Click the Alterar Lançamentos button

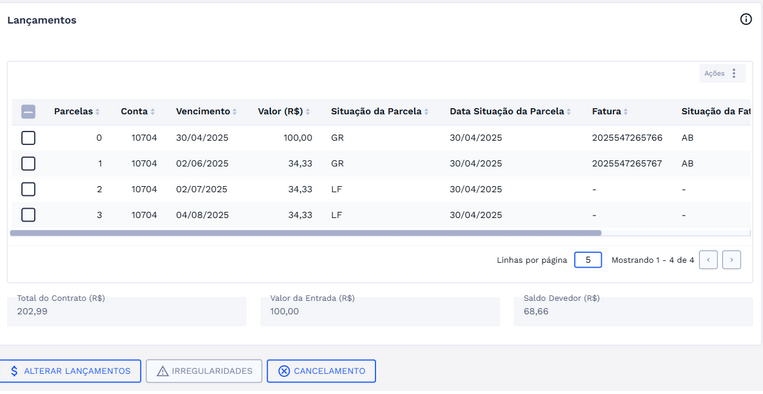click(70, 371)
